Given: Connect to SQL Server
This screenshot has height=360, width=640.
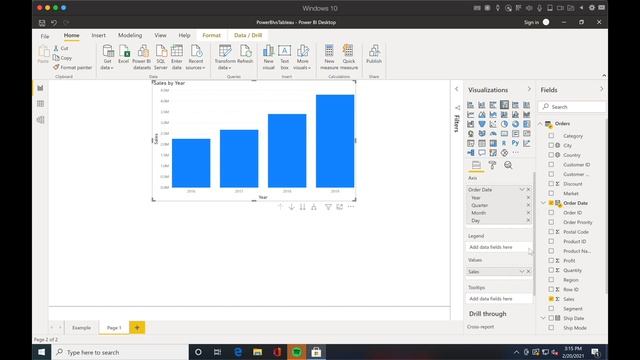Looking at the screenshot, I should tap(161, 57).
